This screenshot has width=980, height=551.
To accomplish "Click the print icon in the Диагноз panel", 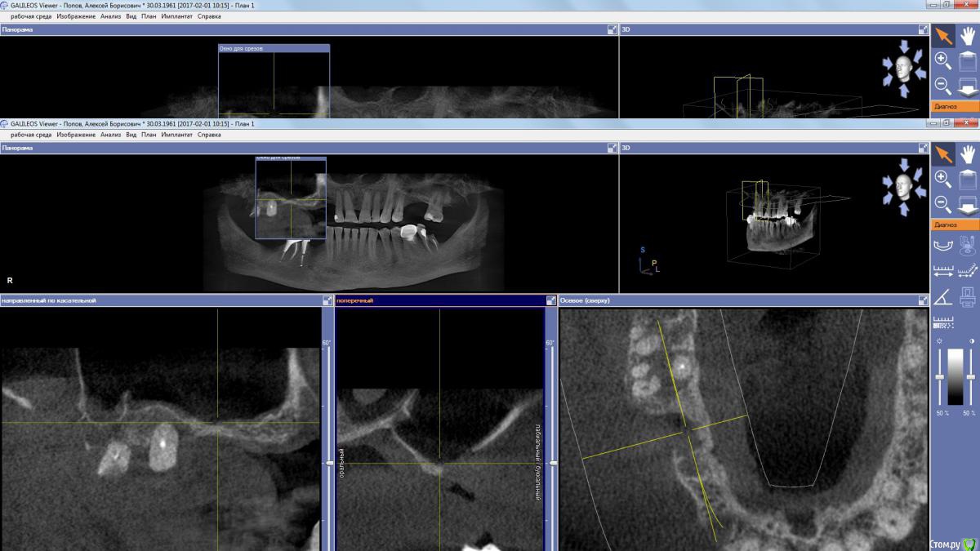I will (x=967, y=295).
